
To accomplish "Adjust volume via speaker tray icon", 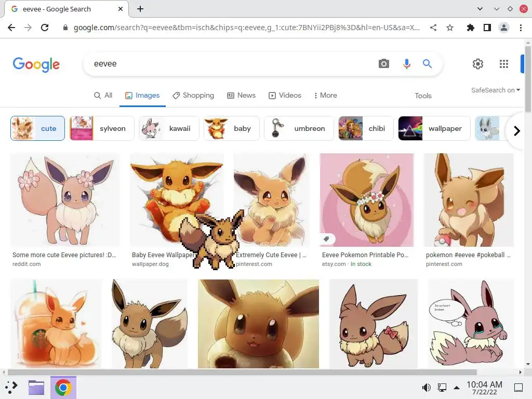I will pyautogui.click(x=426, y=387).
